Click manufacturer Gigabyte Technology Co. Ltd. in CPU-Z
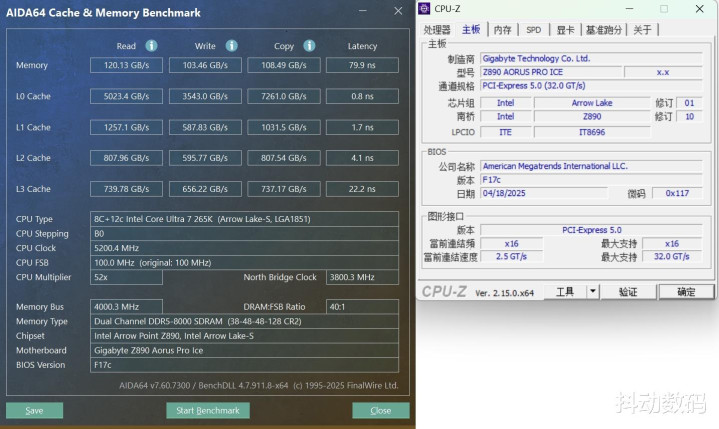719x429 pixels. [x=591, y=59]
